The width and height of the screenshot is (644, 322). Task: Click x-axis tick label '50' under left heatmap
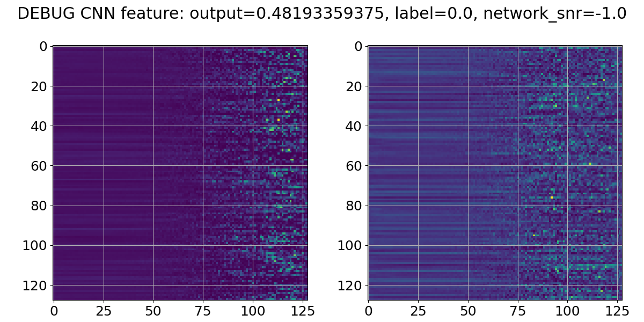[153, 311]
